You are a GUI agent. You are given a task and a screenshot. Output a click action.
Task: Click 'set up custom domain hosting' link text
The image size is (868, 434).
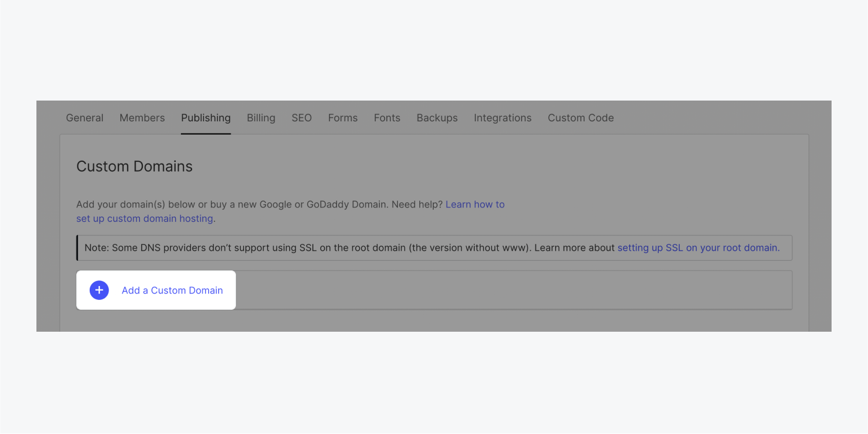coord(145,219)
